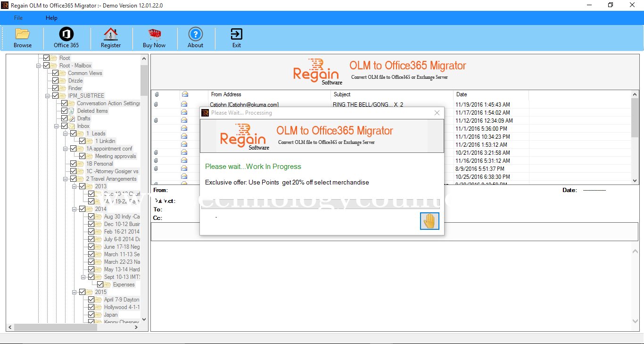Viewport: 644px width, 344px height.
Task: Select the 1 Linkedin folder
Action: pos(105,141)
